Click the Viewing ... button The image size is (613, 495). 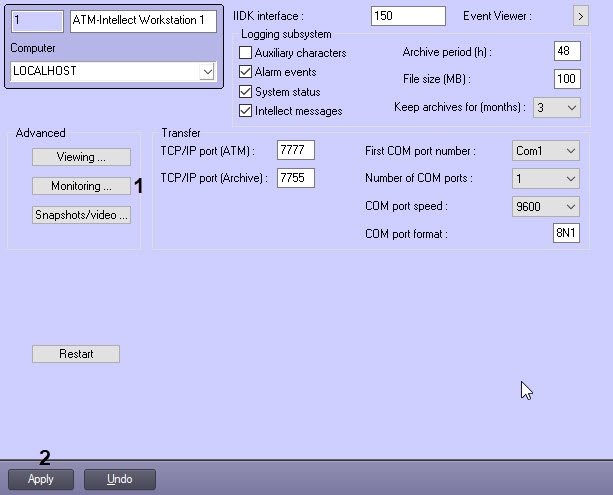pyautogui.click(x=81, y=157)
